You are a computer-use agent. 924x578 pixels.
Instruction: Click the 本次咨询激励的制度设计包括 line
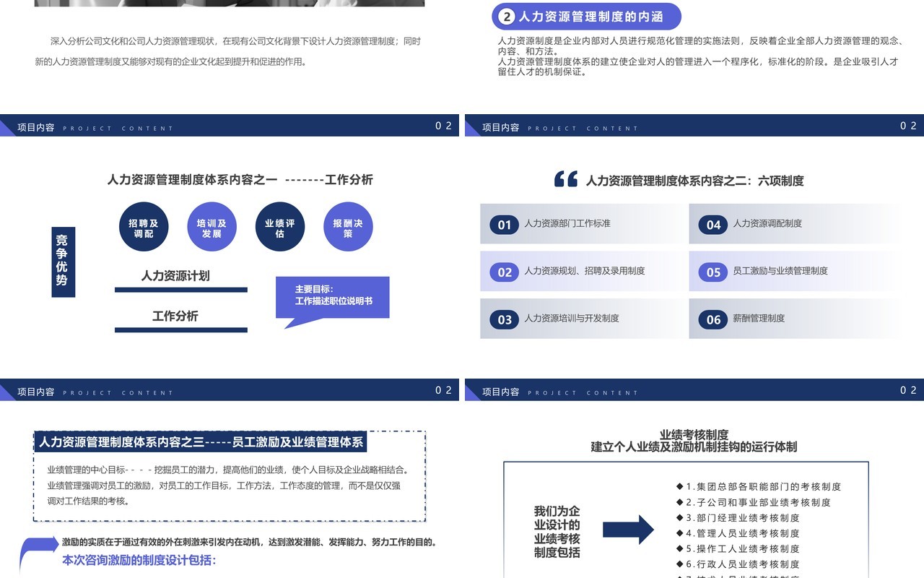point(139,560)
